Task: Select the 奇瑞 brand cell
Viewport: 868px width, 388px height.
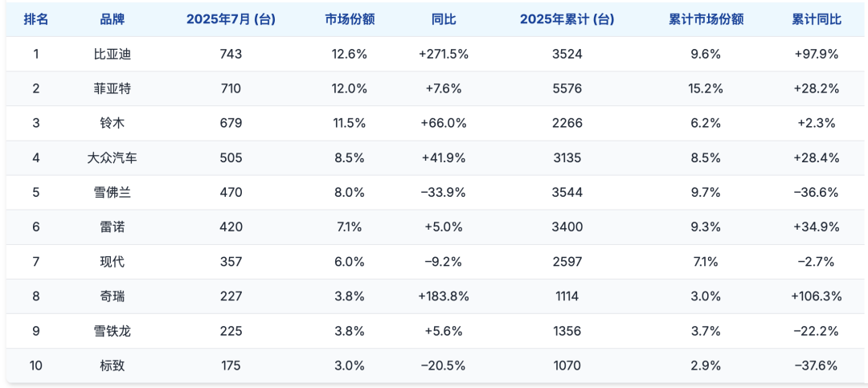Action: pyautogui.click(x=112, y=296)
